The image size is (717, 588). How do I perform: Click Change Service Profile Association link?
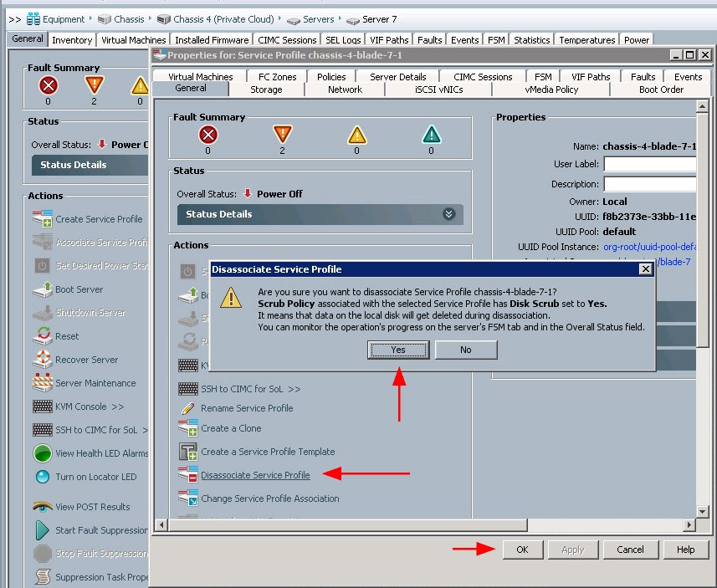pos(269,499)
